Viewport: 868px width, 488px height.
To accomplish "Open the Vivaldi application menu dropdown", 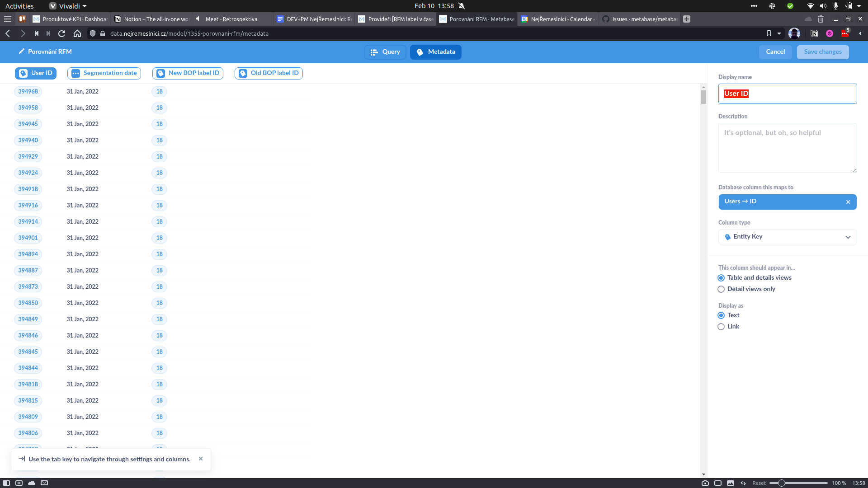I will tap(67, 6).
